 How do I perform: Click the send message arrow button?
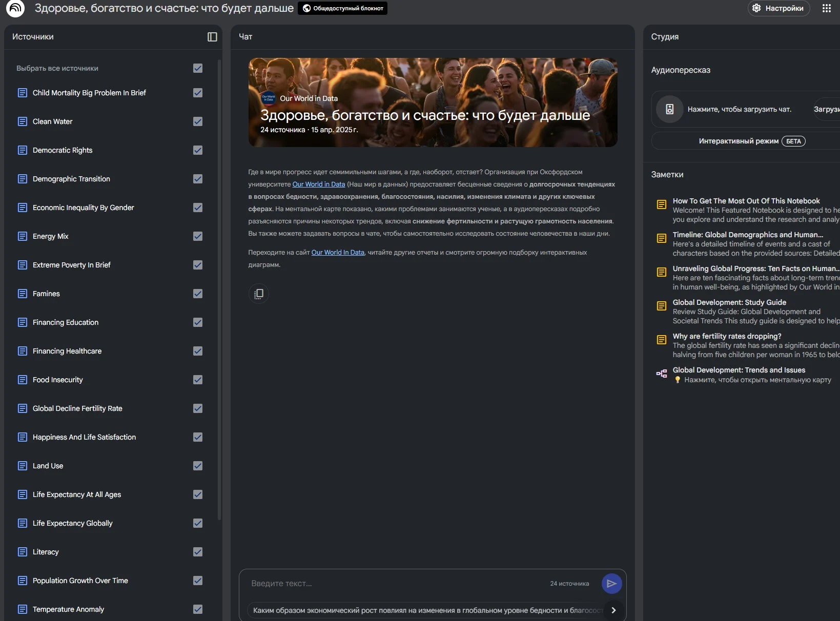point(611,583)
